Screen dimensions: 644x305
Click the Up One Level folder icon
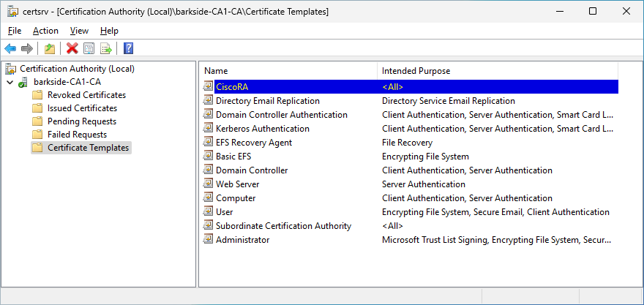(x=50, y=49)
